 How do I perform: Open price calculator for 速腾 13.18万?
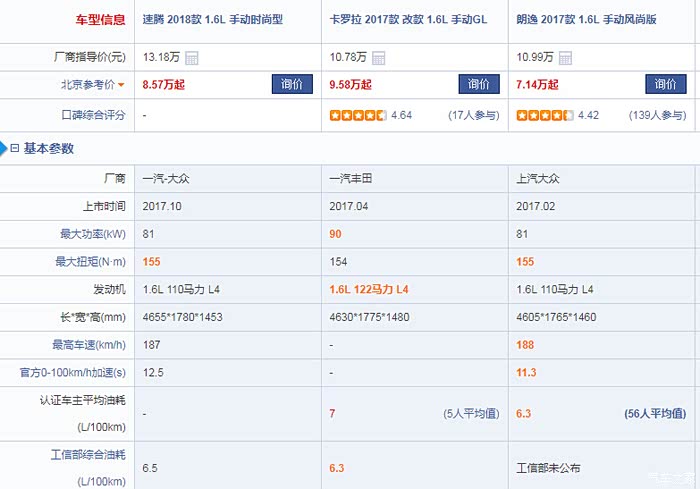pos(192,58)
